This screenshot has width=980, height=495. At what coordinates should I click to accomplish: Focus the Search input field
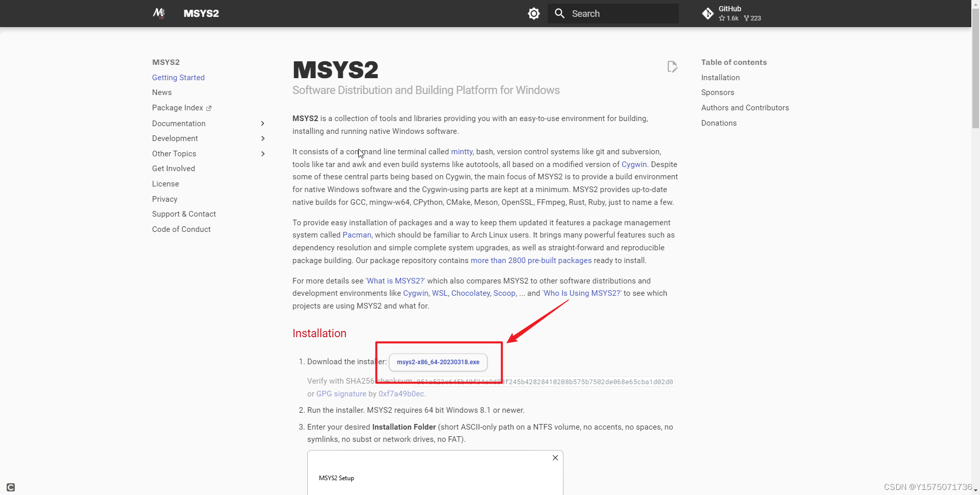pos(613,13)
